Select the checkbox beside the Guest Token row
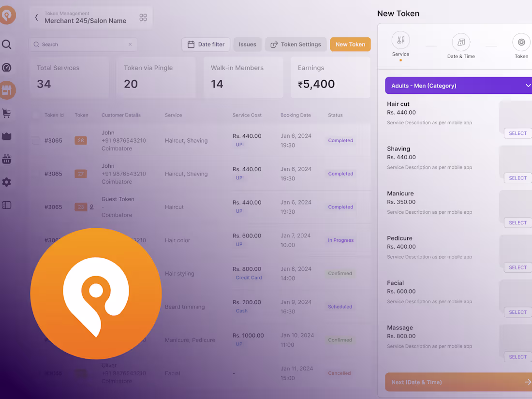 point(36,207)
